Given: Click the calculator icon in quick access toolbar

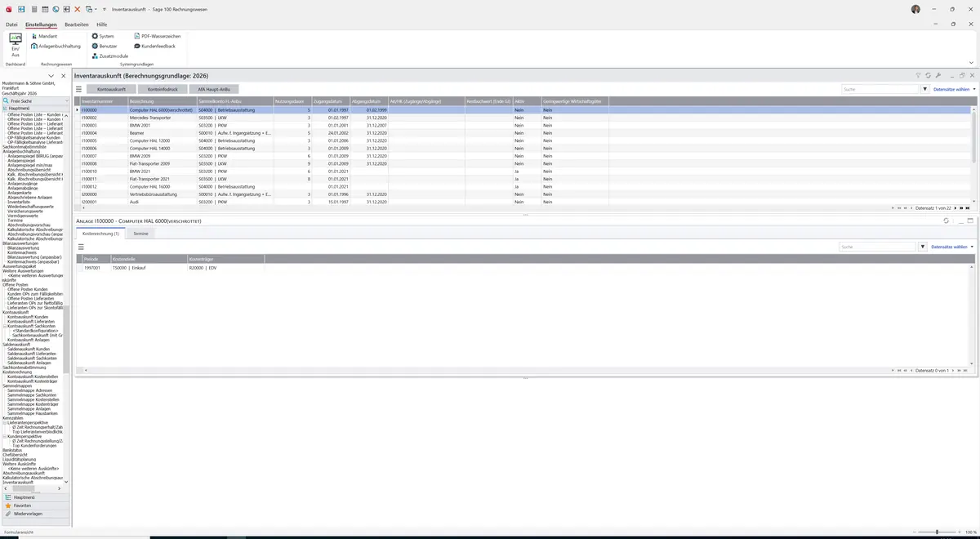Looking at the screenshot, I should [33, 9].
